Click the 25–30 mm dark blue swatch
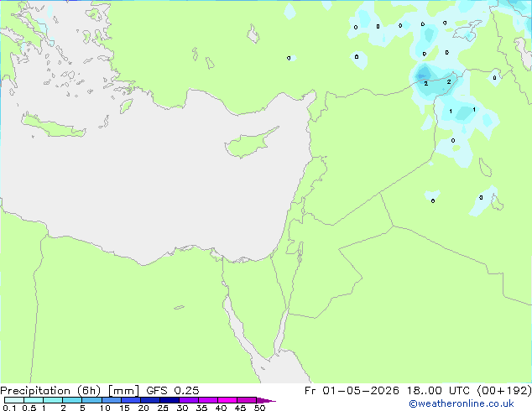Screen dimensions: 532x411 click(x=169, y=400)
